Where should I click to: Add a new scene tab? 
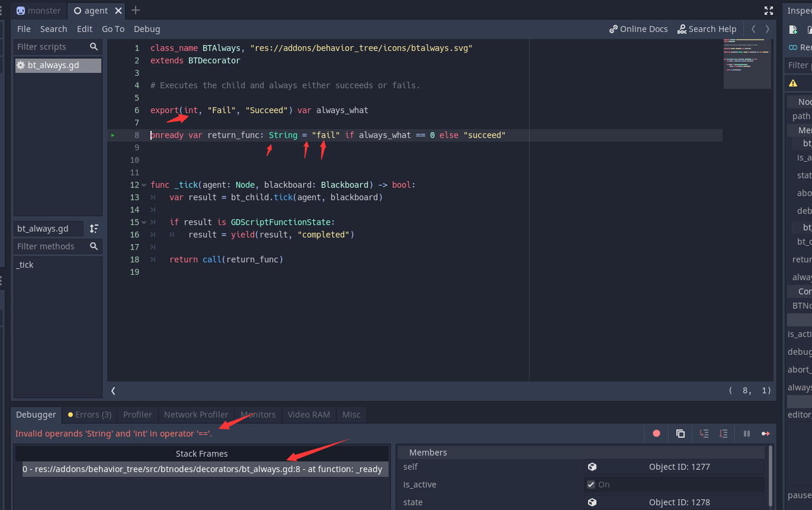point(136,10)
